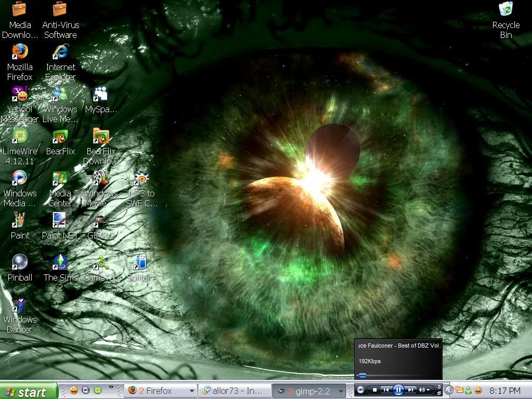Pause the currently playing song
This screenshot has height=399, width=532.
tap(398, 390)
